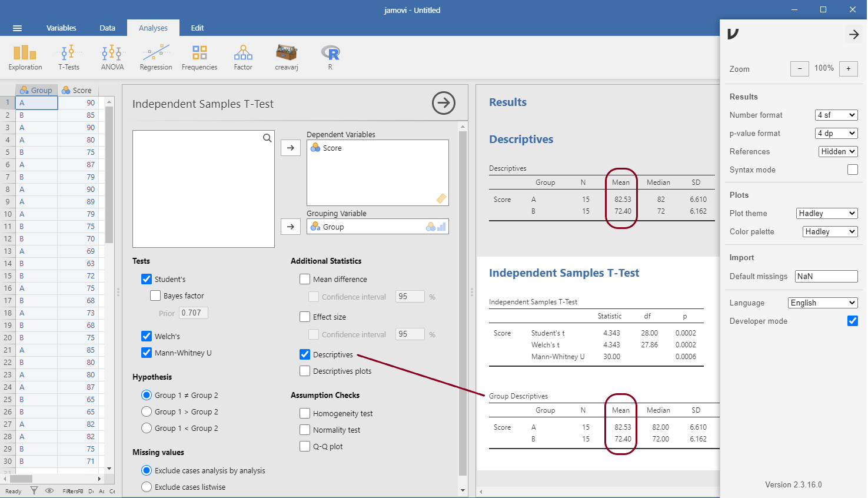Choose Exclude cases listwise
The height and width of the screenshot is (498, 868).
click(x=147, y=487)
